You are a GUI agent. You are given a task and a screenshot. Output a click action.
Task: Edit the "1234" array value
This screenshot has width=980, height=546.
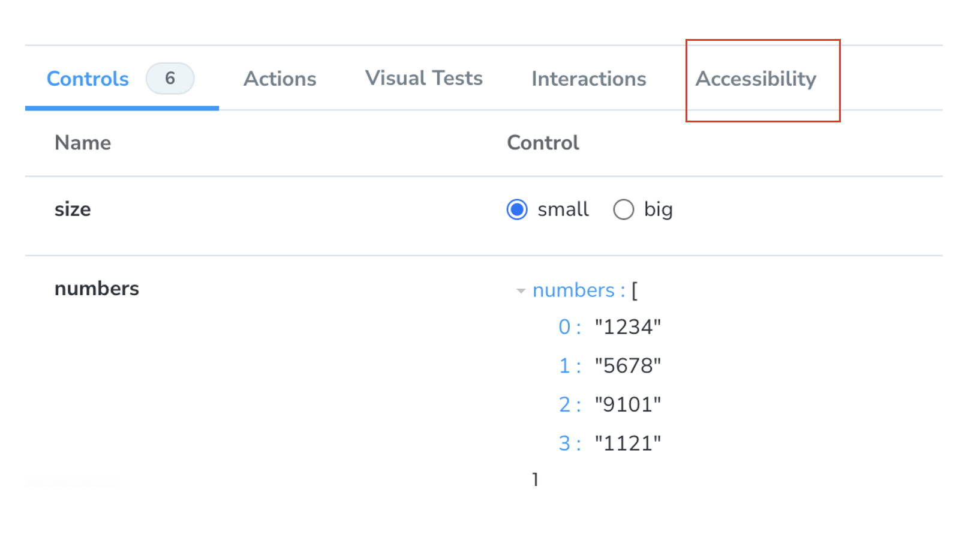coord(627,327)
